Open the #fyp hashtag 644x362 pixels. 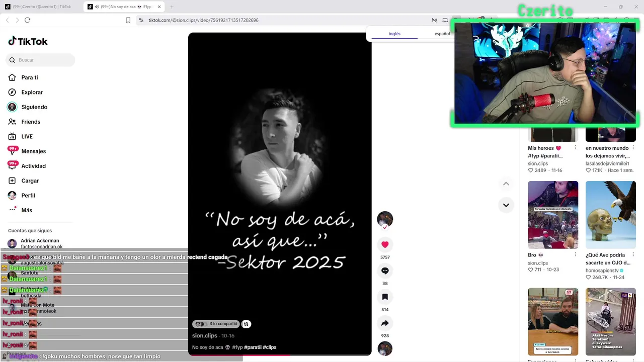(x=237, y=347)
